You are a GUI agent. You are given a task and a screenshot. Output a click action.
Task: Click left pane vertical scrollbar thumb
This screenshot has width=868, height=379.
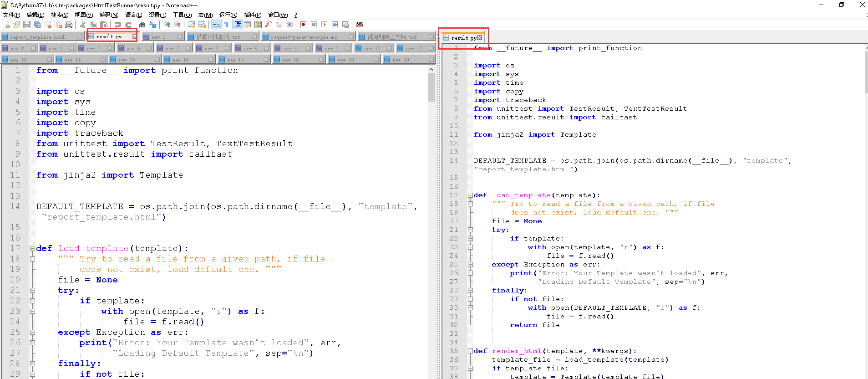coord(431,87)
